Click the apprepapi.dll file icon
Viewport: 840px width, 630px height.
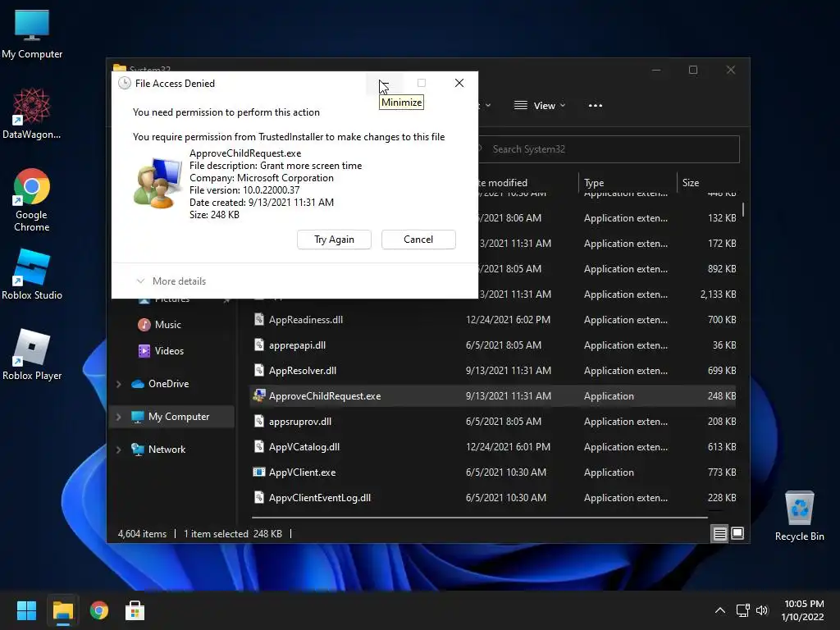(258, 345)
